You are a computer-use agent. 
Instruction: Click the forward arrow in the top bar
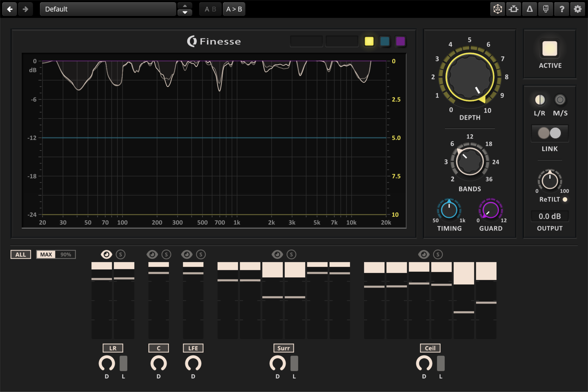(x=25, y=9)
